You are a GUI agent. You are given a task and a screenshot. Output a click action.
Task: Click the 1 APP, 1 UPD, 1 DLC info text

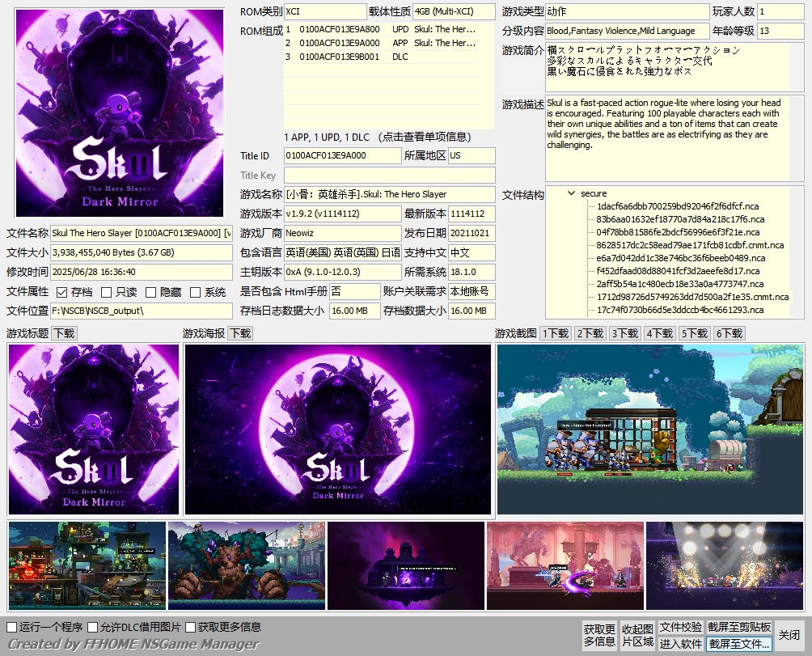tap(378, 138)
